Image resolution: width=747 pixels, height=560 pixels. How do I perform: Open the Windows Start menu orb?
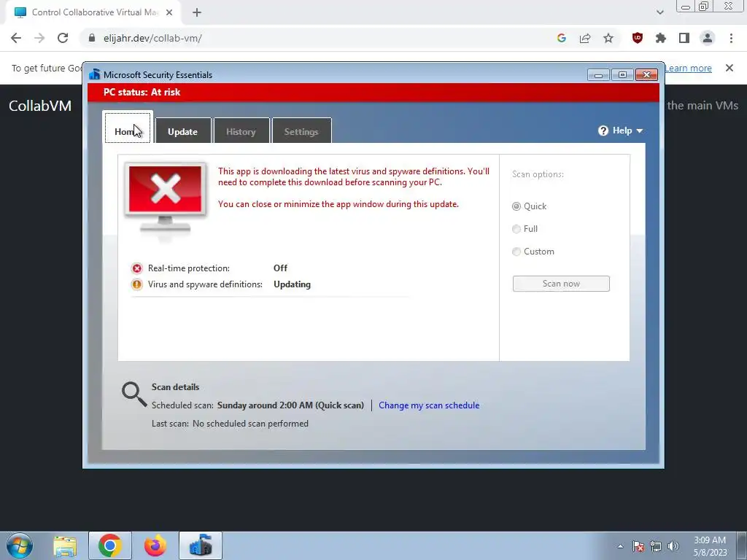pyautogui.click(x=20, y=545)
